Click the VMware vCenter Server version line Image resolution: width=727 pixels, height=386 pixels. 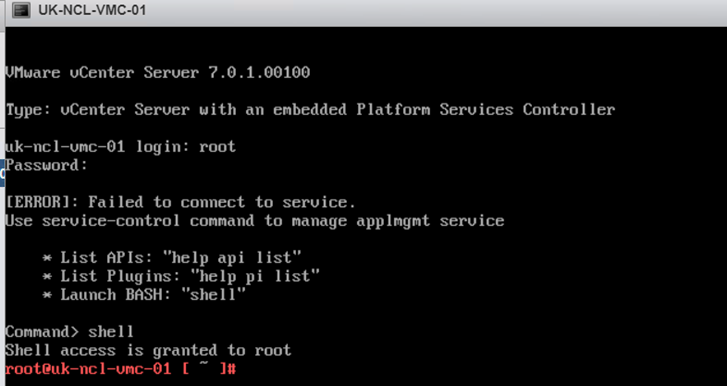tap(158, 73)
